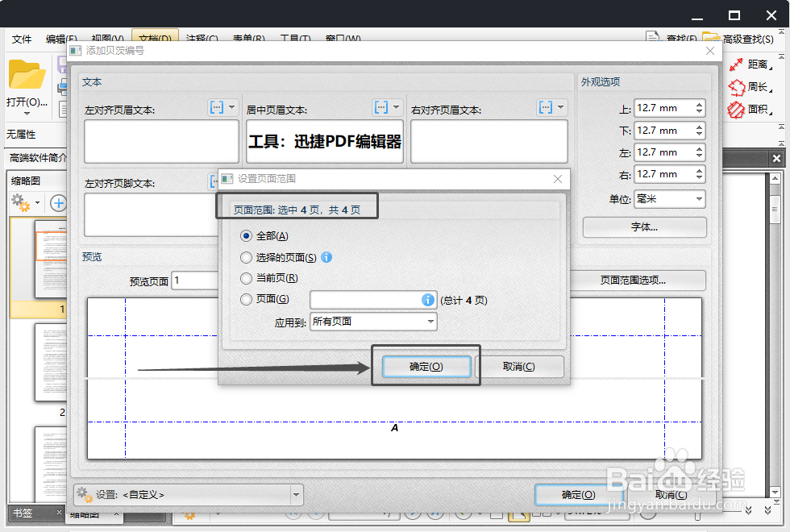Open the macro insert icon for 居中页眉文本
790x532 pixels.
point(380,107)
